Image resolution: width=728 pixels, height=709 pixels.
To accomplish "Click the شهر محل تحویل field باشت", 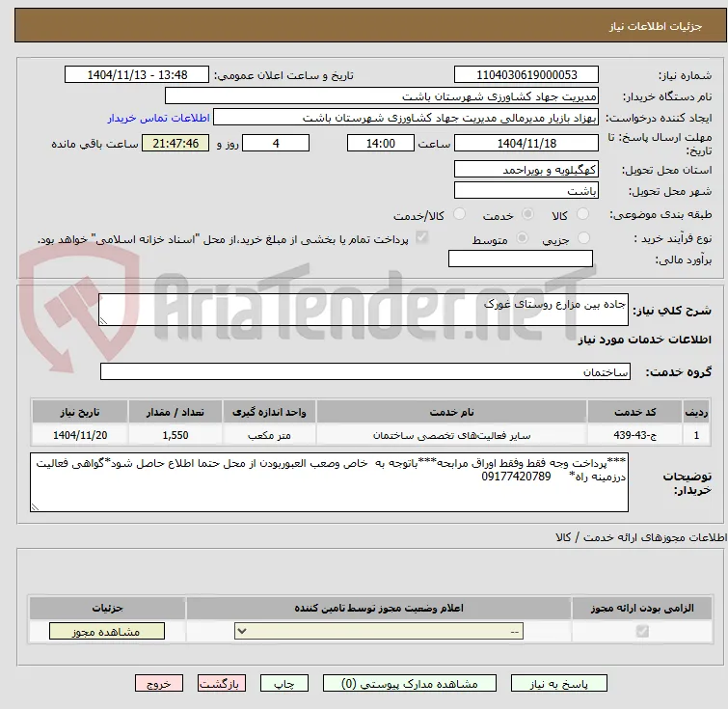I will click(x=526, y=190).
